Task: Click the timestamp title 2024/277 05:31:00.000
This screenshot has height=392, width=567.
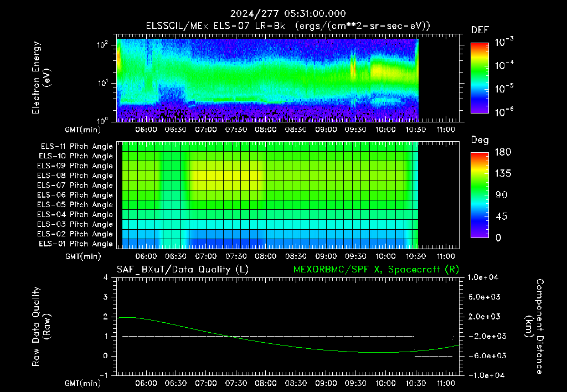Action: pyautogui.click(x=288, y=14)
